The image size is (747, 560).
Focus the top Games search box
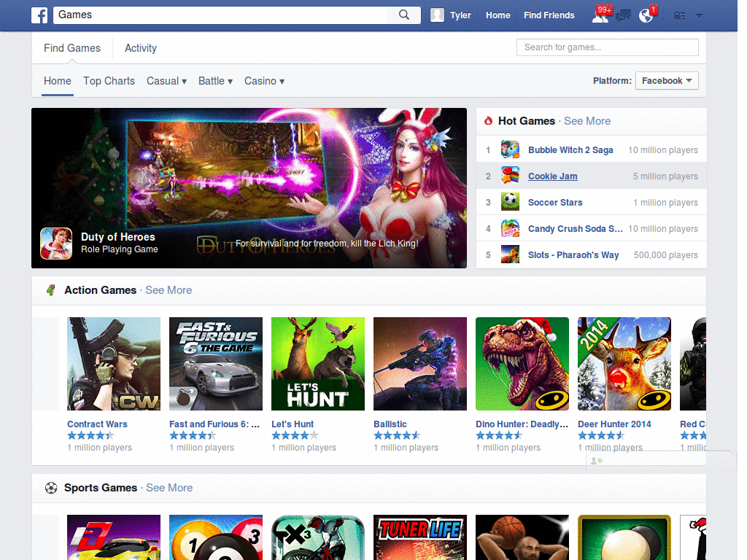pyautogui.click(x=220, y=15)
